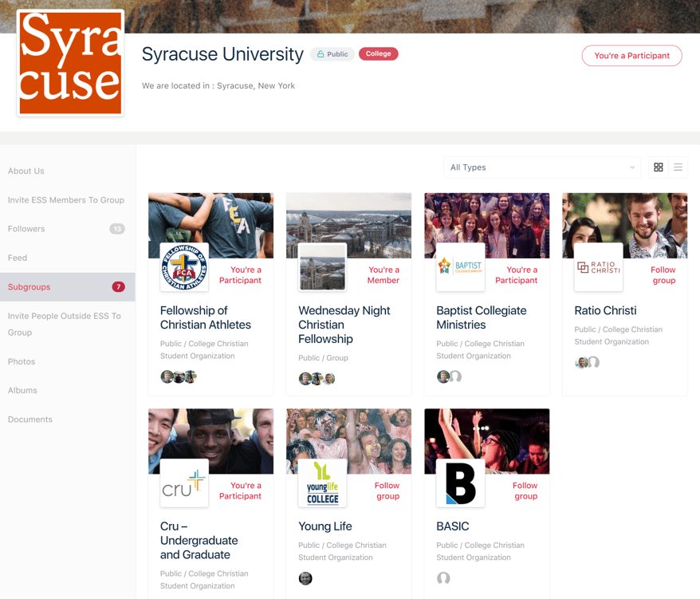Click the Syracuse University logo image
This screenshot has width=700, height=599.
pos(70,63)
